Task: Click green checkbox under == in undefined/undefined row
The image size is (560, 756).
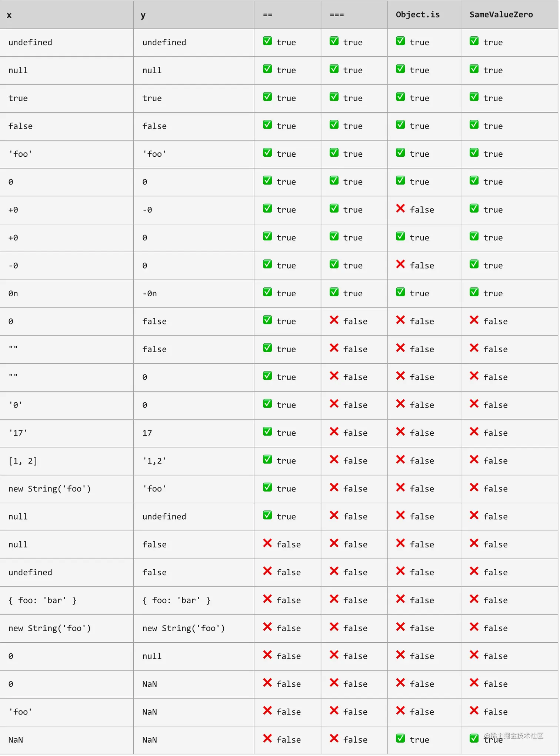Action: (x=267, y=41)
